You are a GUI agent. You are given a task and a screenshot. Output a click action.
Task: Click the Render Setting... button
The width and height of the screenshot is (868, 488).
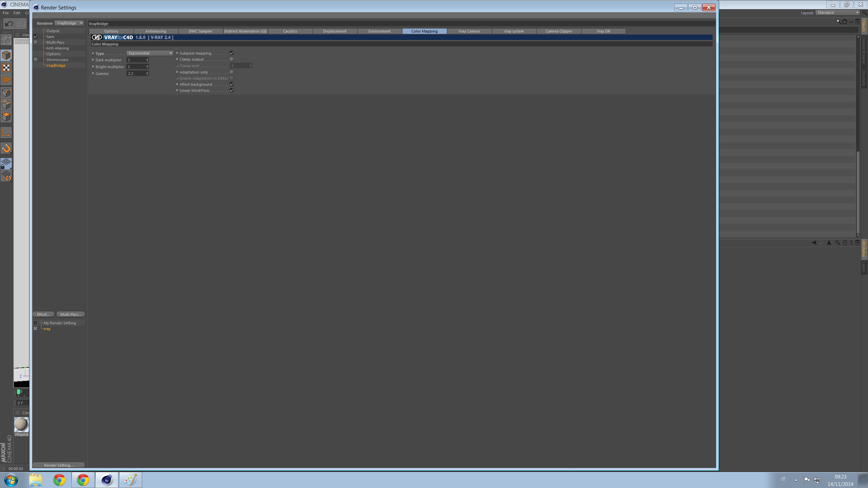(x=59, y=465)
